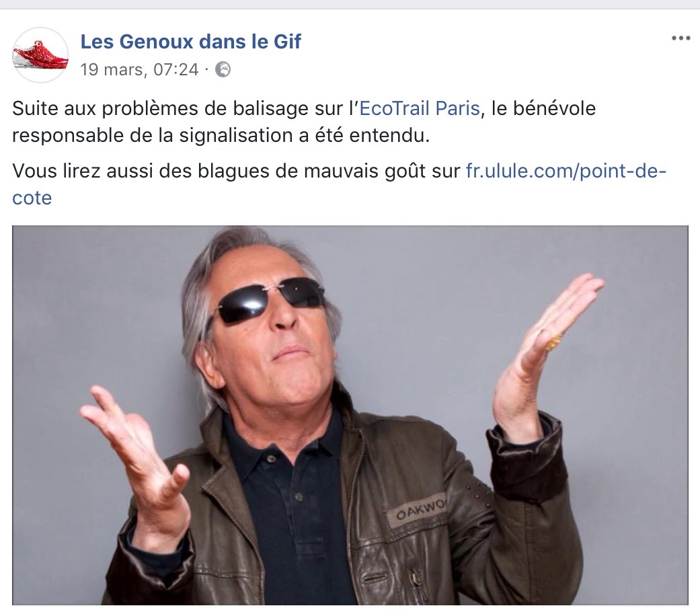The image size is (700, 610).
Task: Select the page name heading in blue
Action: click(190, 42)
